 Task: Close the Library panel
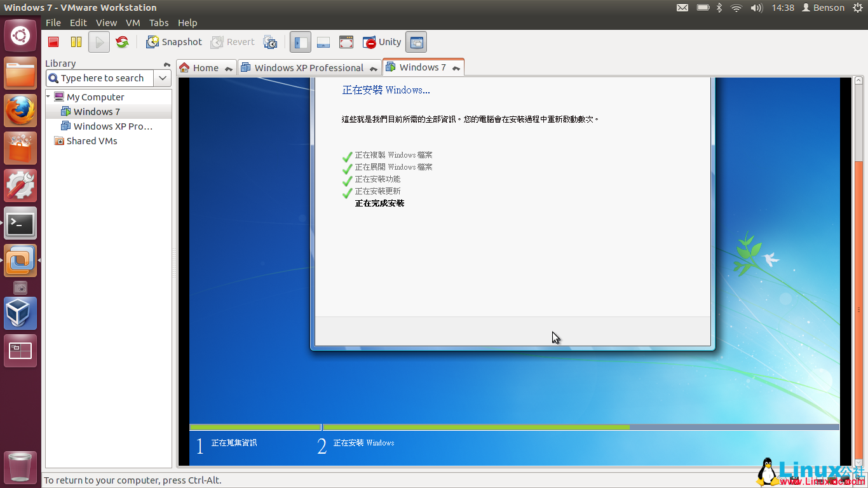click(x=167, y=64)
